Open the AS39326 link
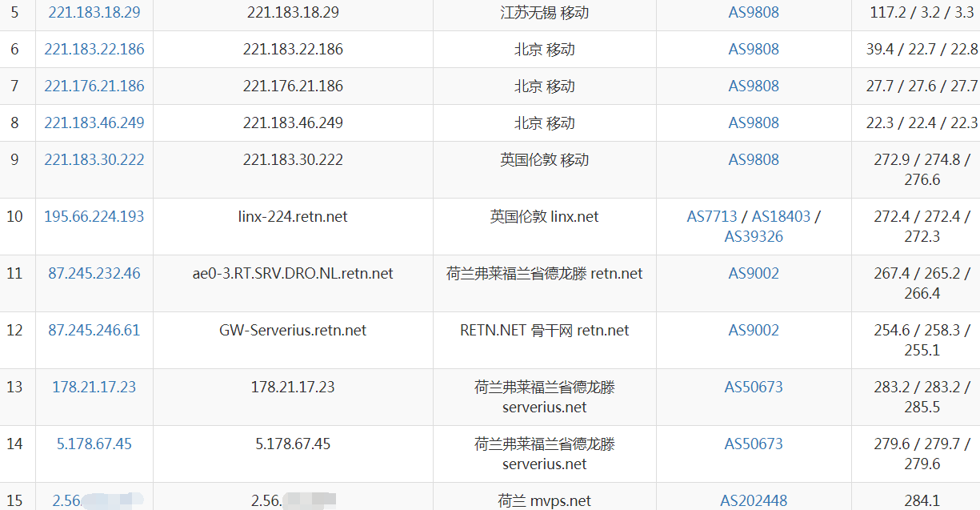This screenshot has height=510, width=980. 754,237
